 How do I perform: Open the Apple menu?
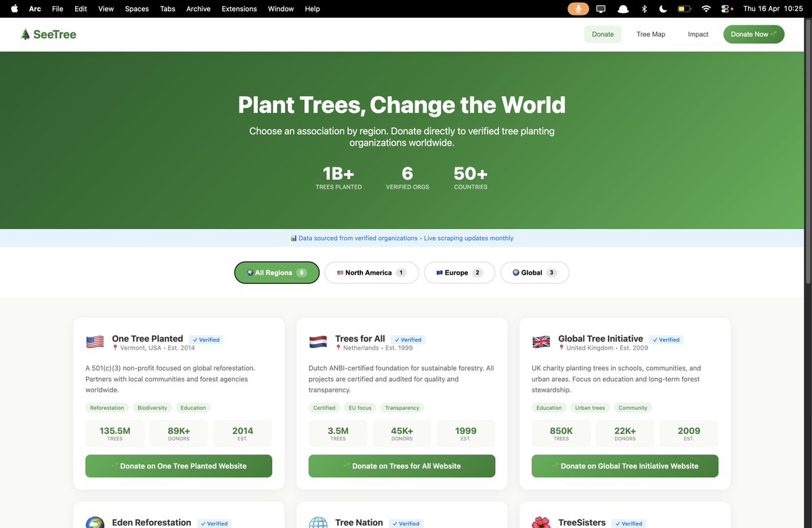click(x=14, y=9)
